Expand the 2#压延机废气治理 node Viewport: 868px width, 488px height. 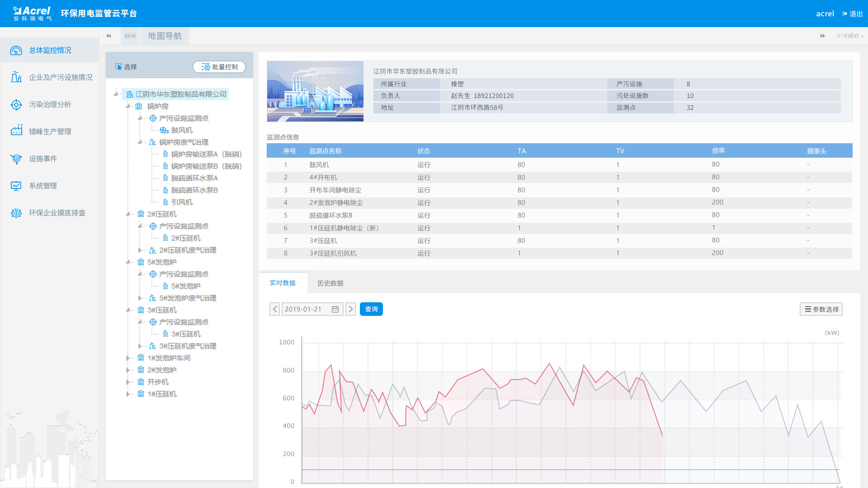pos(140,250)
